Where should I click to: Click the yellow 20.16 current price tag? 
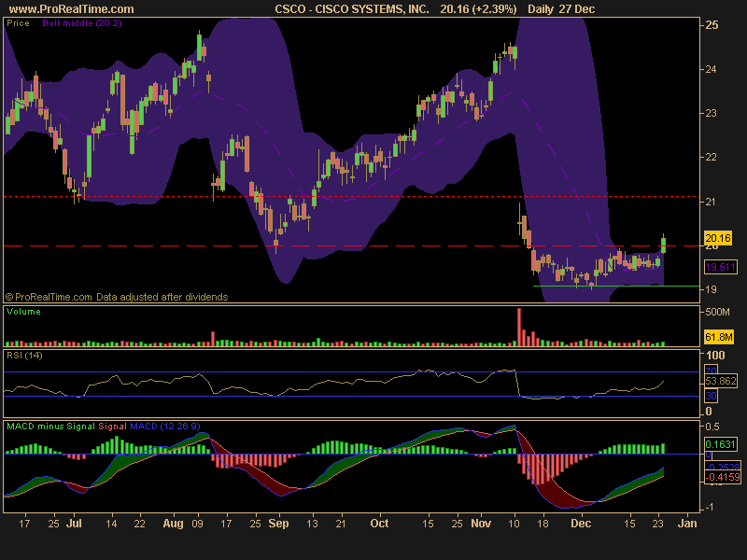718,238
